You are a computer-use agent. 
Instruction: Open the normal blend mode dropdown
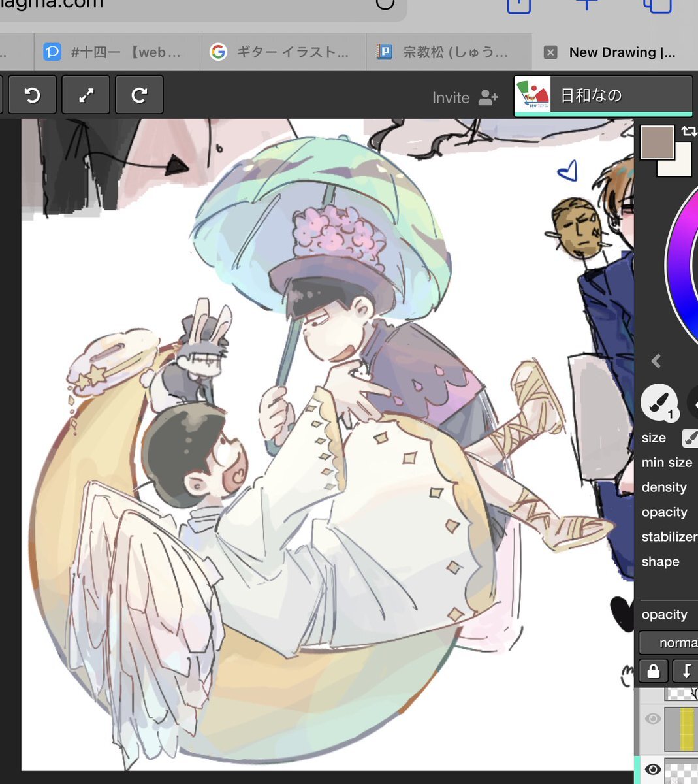(x=669, y=643)
